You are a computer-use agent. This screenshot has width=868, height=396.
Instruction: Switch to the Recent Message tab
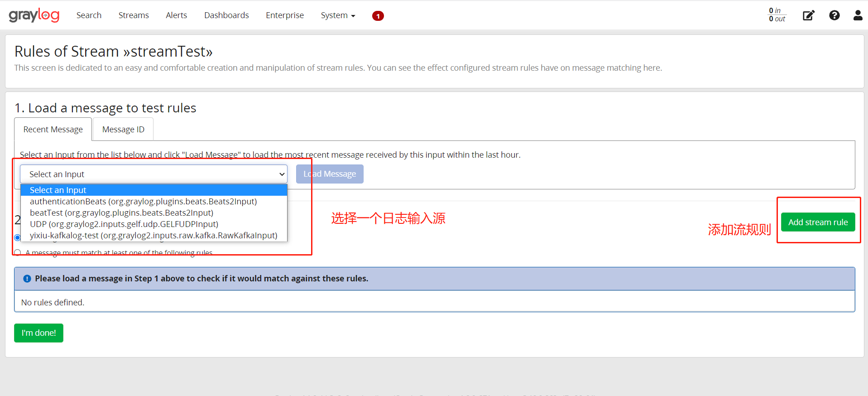click(53, 129)
